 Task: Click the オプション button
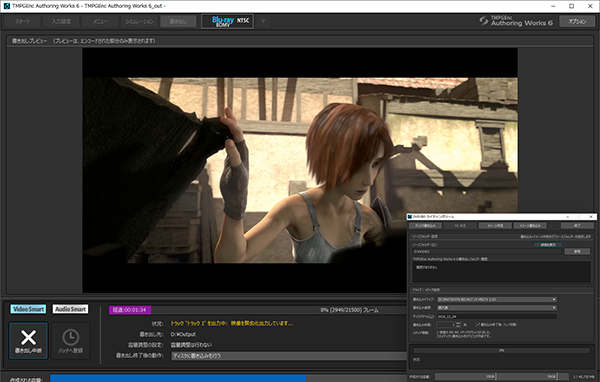(x=577, y=21)
